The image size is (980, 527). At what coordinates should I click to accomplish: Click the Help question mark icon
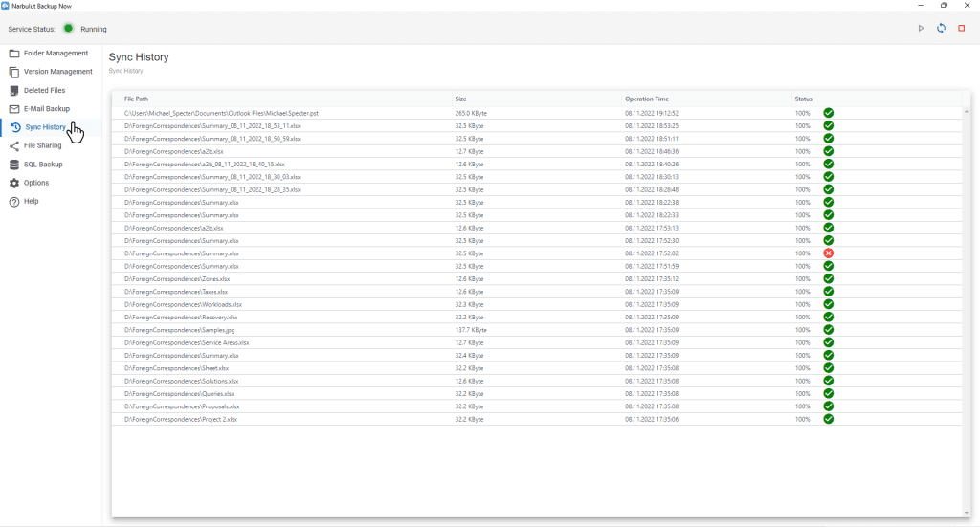point(14,202)
